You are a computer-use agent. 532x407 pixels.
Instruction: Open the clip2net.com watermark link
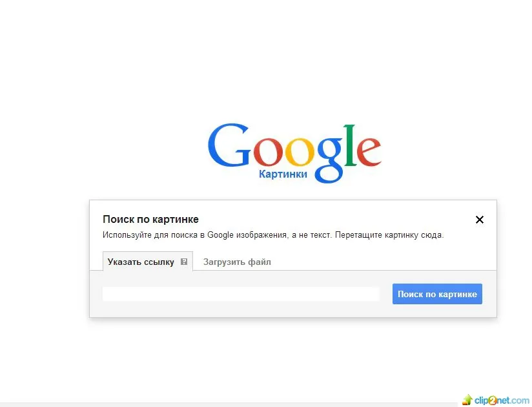[x=502, y=401]
